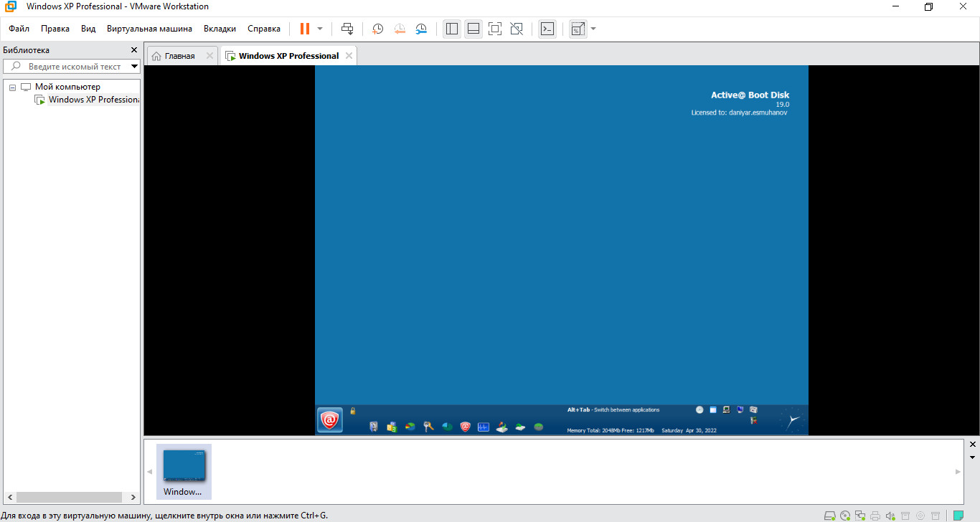The width and height of the screenshot is (980, 522).
Task: Revert the VM to previous snapshot
Action: click(x=400, y=29)
